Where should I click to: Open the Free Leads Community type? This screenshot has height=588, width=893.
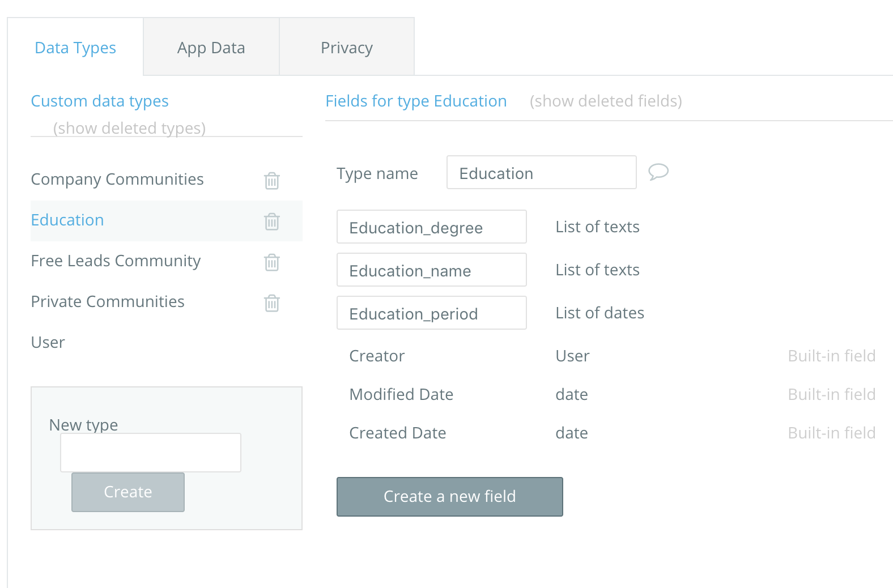pyautogui.click(x=116, y=261)
